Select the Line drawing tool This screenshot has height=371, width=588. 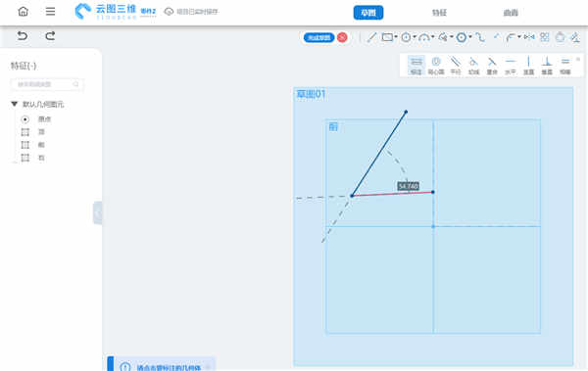pos(371,37)
